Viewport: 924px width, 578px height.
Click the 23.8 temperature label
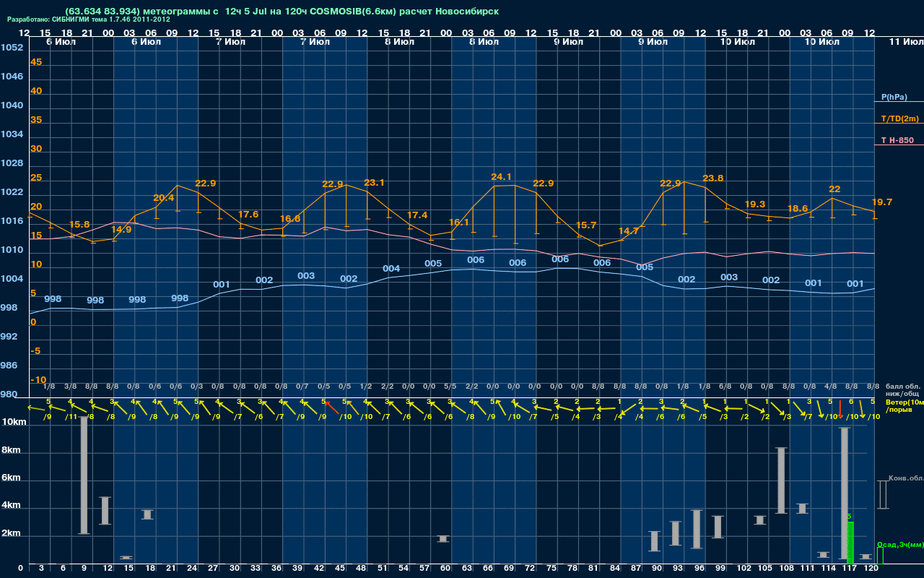(x=712, y=178)
